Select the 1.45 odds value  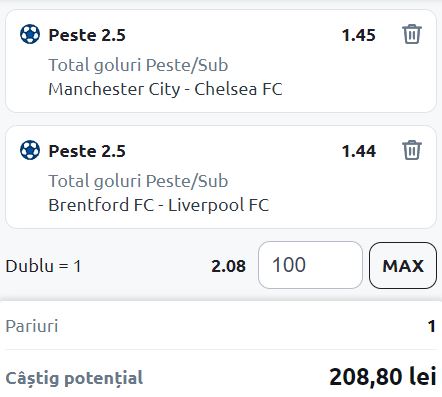tap(359, 35)
